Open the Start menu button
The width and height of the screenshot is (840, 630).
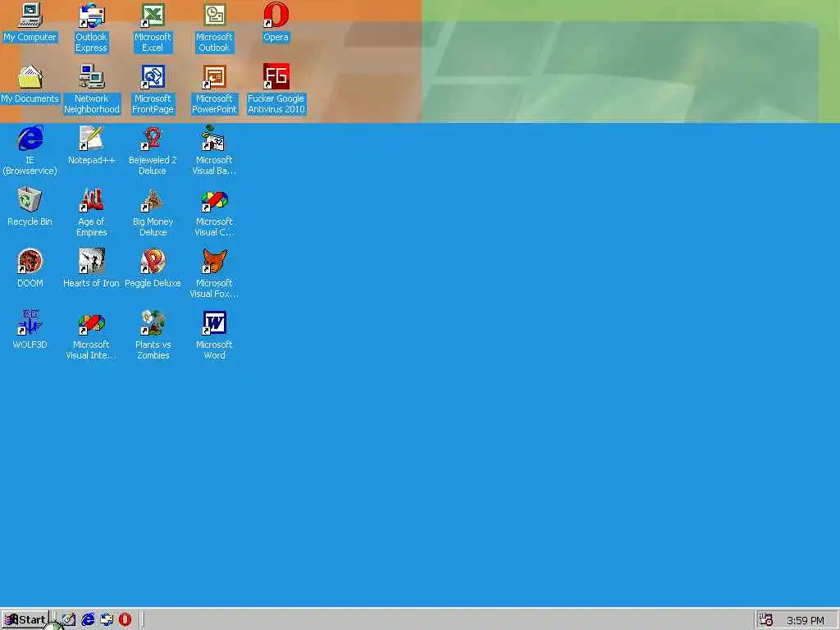[x=25, y=620]
